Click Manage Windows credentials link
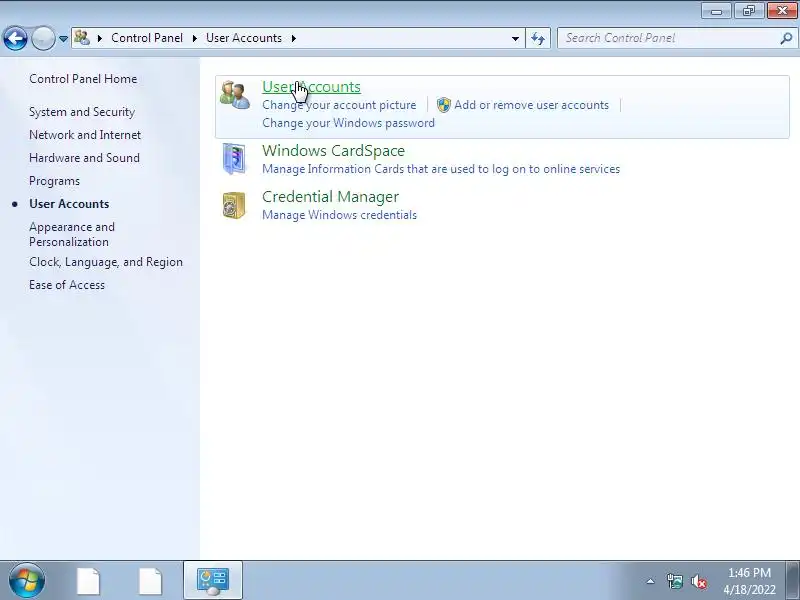This screenshot has width=800, height=600. (x=339, y=215)
